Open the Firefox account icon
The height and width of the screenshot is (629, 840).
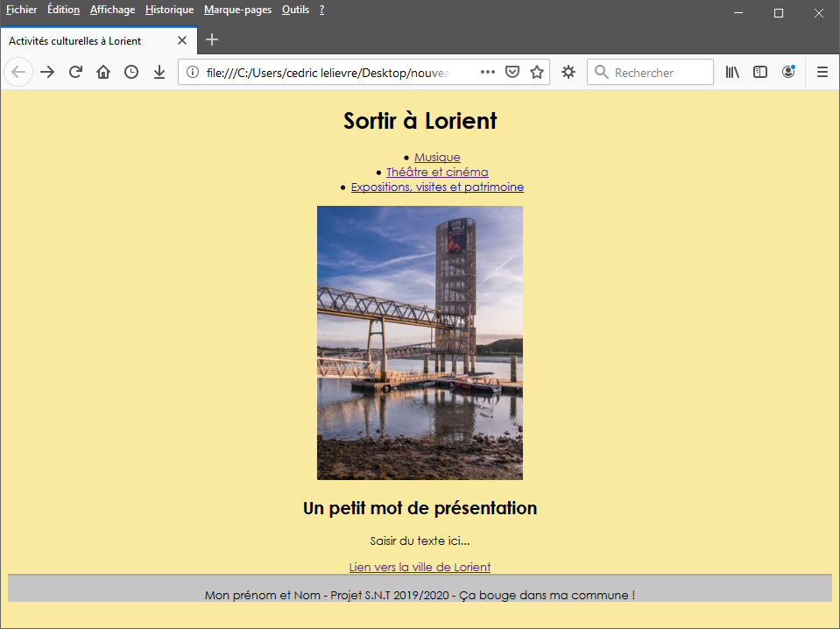tap(788, 72)
